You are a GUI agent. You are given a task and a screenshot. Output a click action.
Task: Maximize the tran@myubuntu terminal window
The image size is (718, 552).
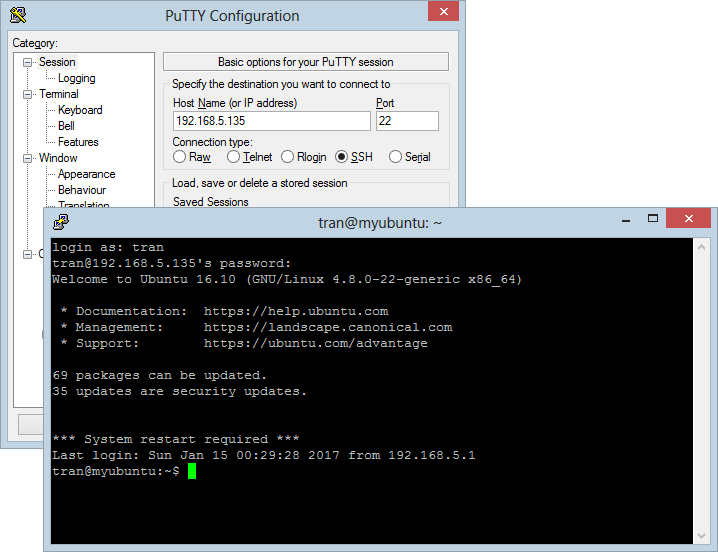653,219
